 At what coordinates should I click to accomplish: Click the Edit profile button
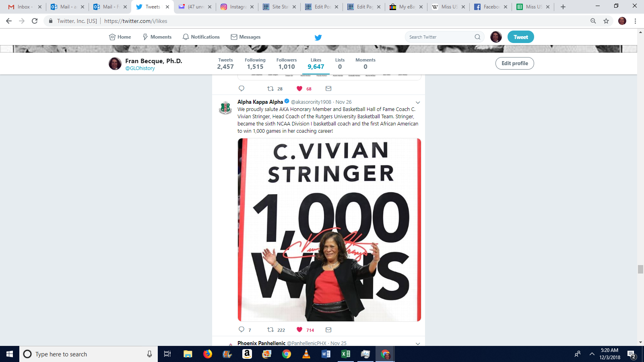pos(514,63)
